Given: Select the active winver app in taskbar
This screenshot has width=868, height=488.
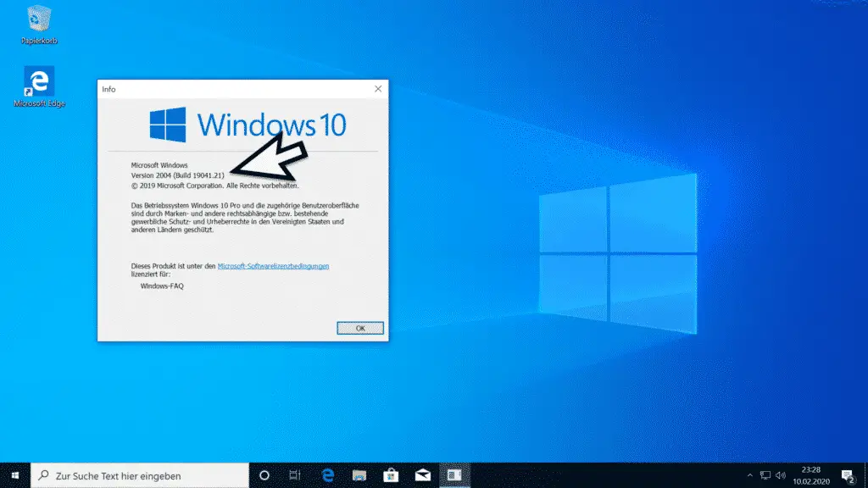Looking at the screenshot, I should click(454, 475).
